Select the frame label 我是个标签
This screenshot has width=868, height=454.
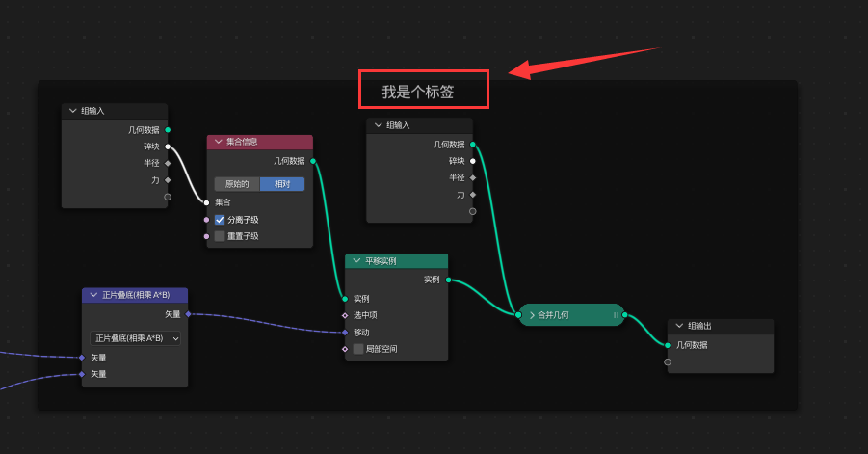417,93
